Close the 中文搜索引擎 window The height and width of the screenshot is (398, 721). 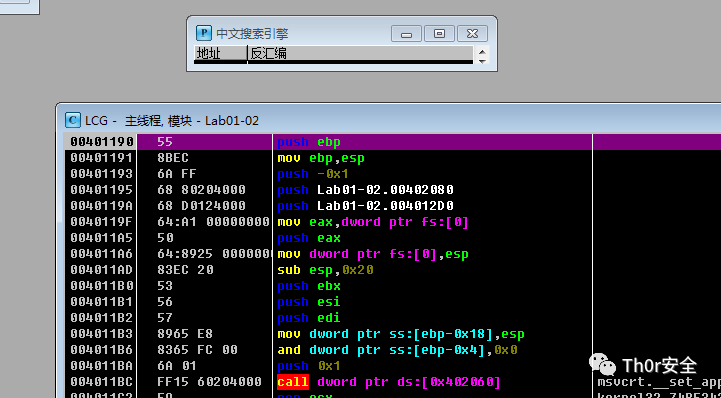tap(472, 34)
